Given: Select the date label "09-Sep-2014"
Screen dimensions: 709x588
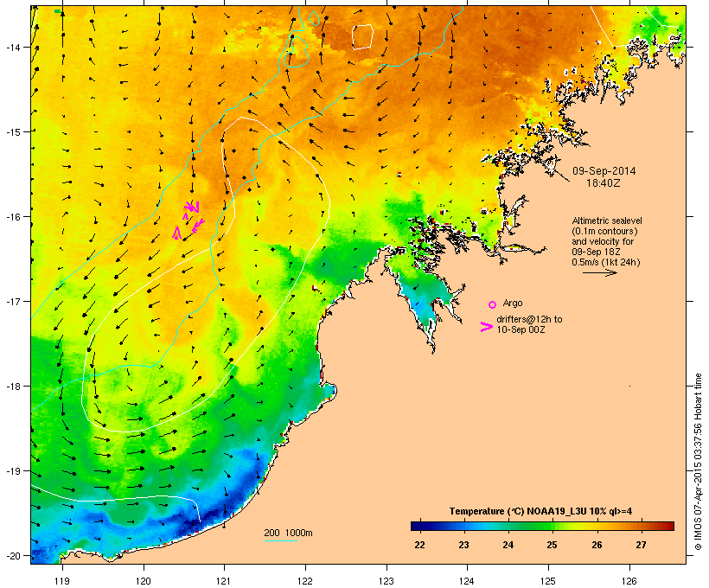Looking at the screenshot, I should coord(604,171).
